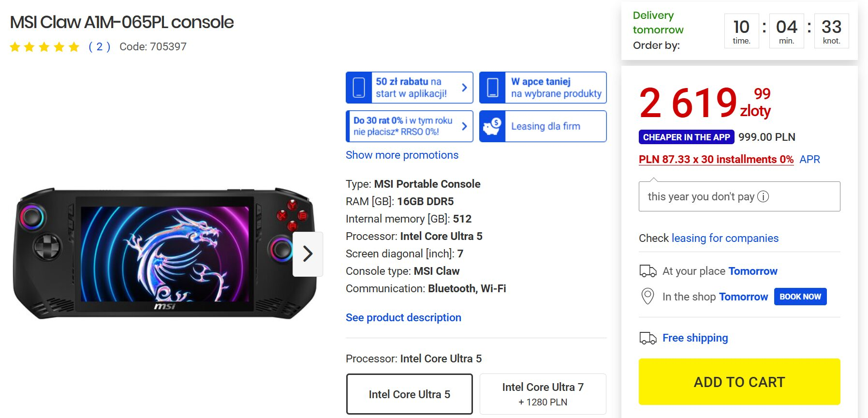The image size is (868, 418).
Task: Click the phone icon on 50 zł rabatu promotion
Action: pyautogui.click(x=359, y=88)
